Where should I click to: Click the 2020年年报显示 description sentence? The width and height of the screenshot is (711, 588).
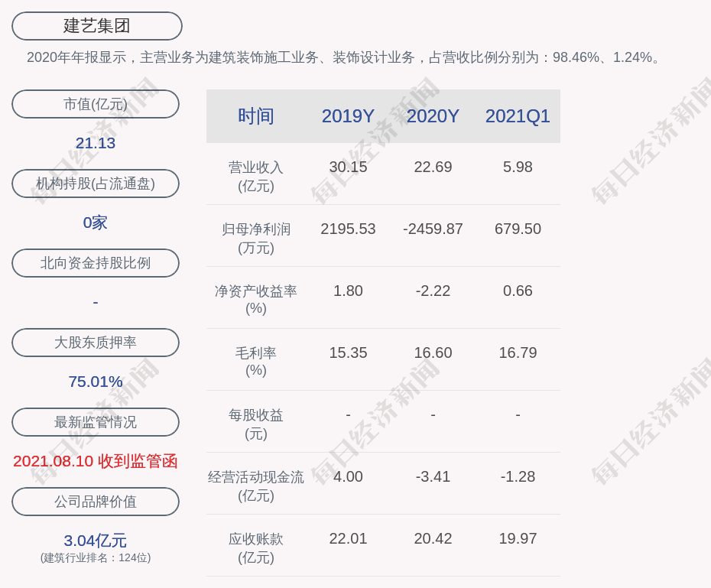tap(345, 57)
